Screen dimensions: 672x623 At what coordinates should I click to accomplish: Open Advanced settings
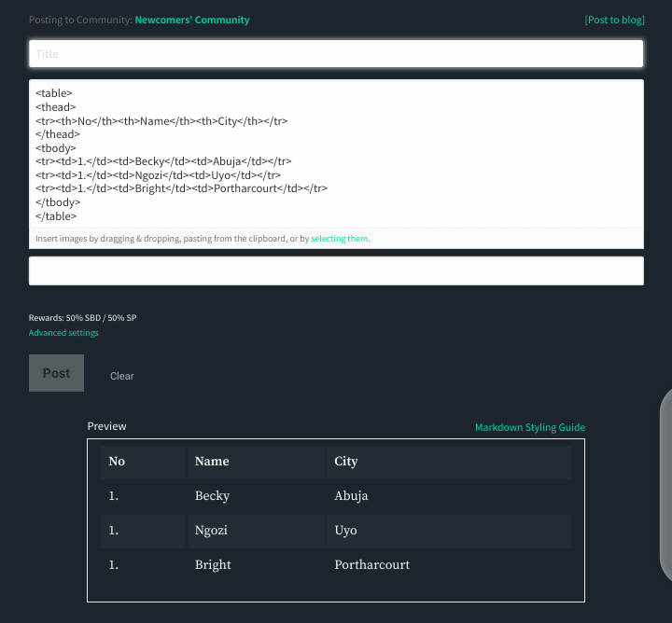click(x=63, y=333)
